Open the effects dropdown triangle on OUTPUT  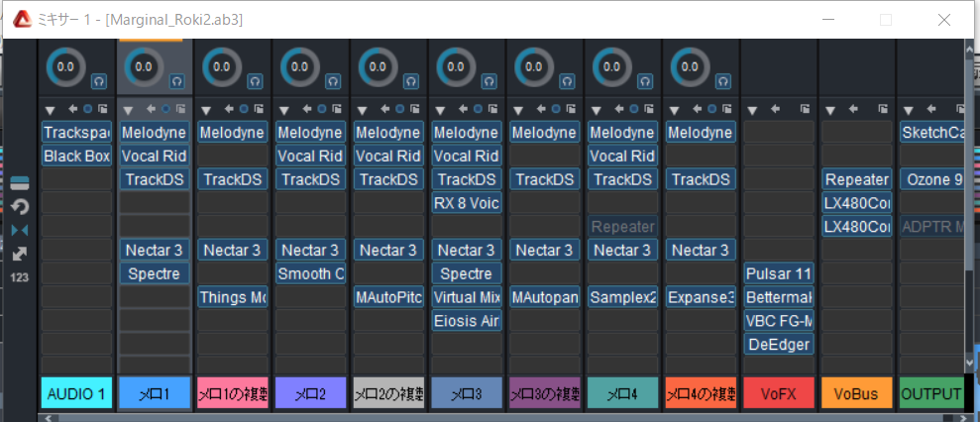tap(909, 111)
